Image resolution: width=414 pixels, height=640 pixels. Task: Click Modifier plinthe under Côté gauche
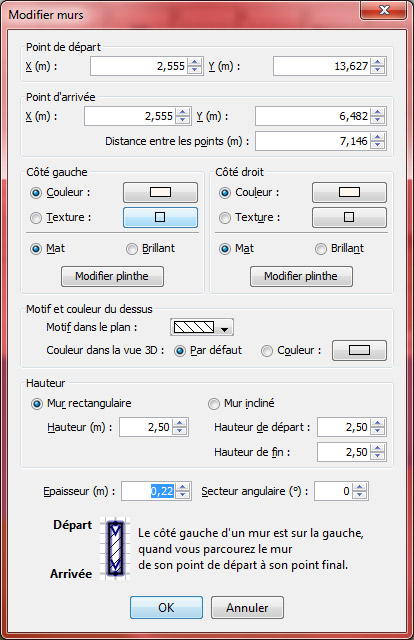click(112, 276)
